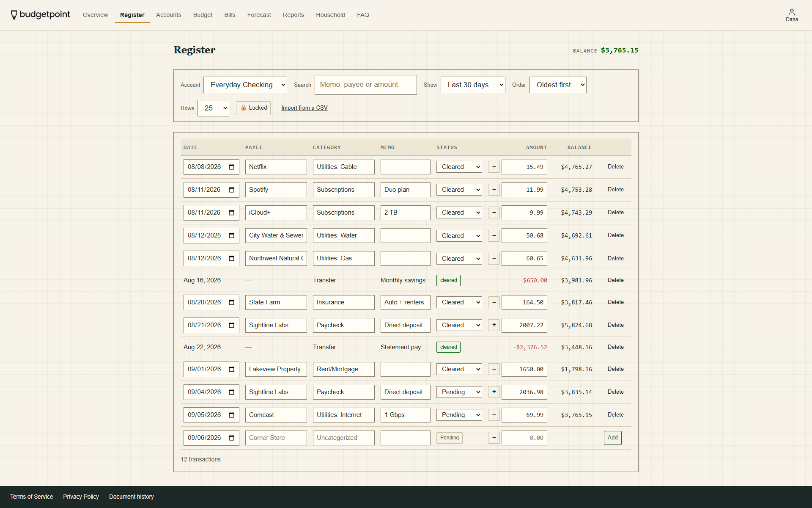Open the Forecast tab
The height and width of the screenshot is (508, 812).
pos(259,15)
